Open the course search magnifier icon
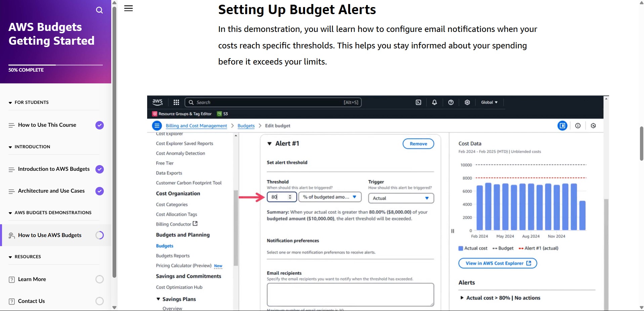Image resolution: width=644 pixels, height=311 pixels. pos(99,10)
